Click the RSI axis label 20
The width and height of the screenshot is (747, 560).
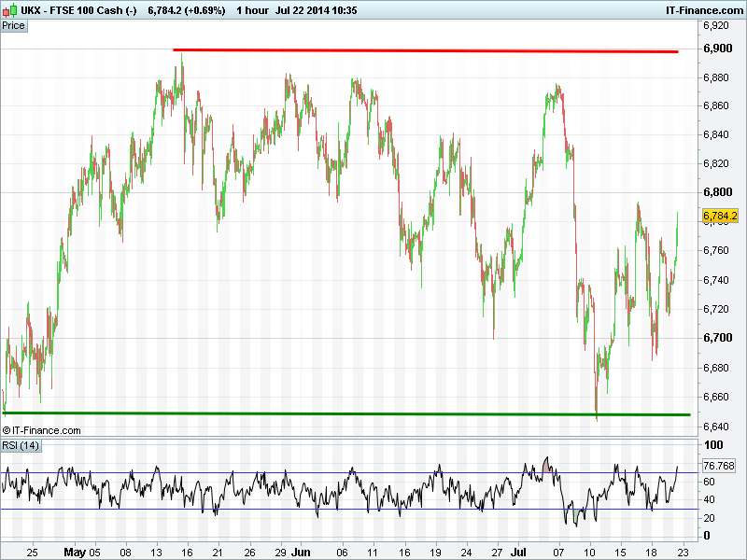point(709,518)
